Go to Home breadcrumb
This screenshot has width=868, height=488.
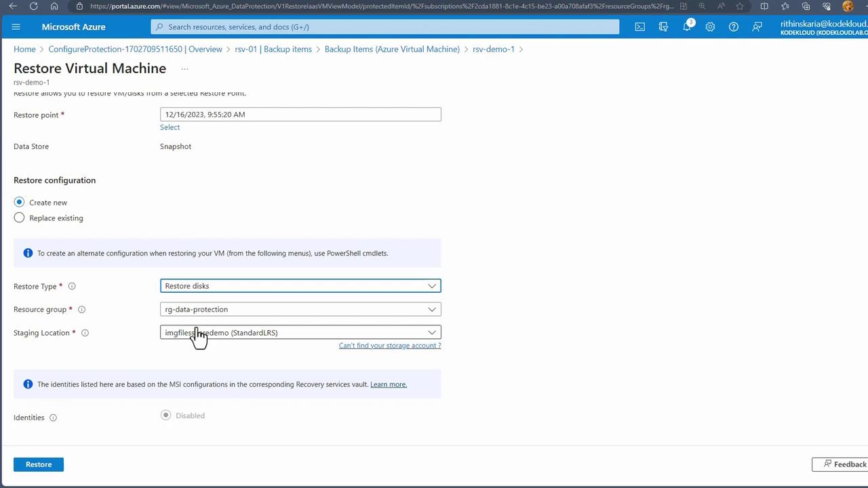pyautogui.click(x=24, y=49)
